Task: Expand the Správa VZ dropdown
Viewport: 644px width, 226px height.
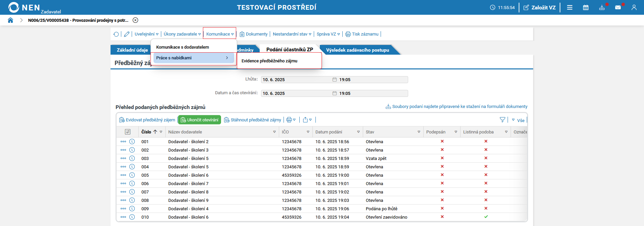Action: pyautogui.click(x=328, y=34)
